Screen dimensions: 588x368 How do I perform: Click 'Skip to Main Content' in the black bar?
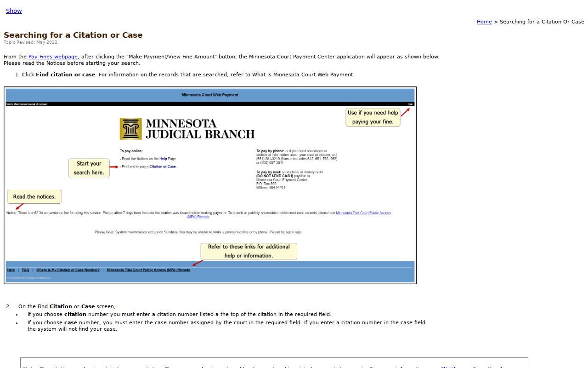click(x=17, y=104)
